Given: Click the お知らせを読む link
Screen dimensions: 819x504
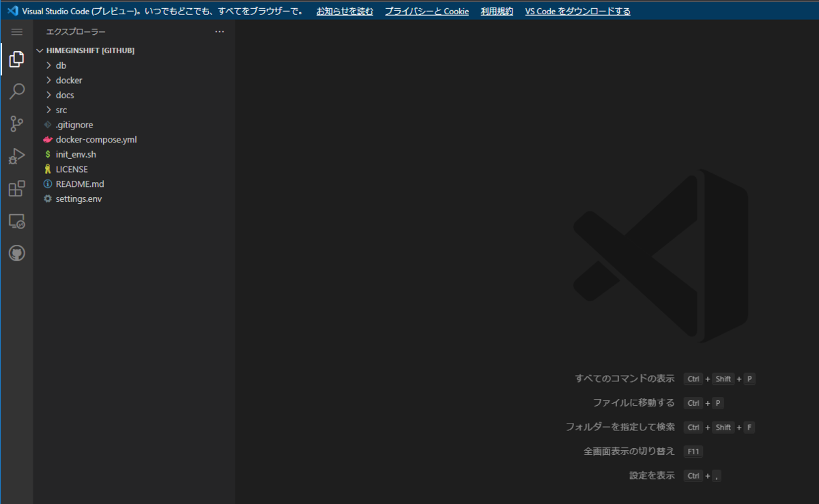Looking at the screenshot, I should 345,12.
